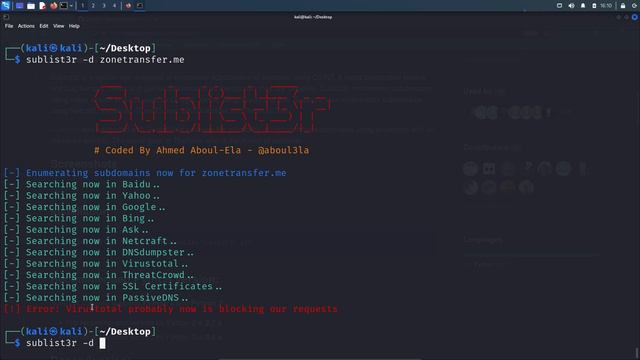This screenshot has height=360, width=640.
Task: Click the red Sublist3r ASCII art banner
Action: click(212, 109)
